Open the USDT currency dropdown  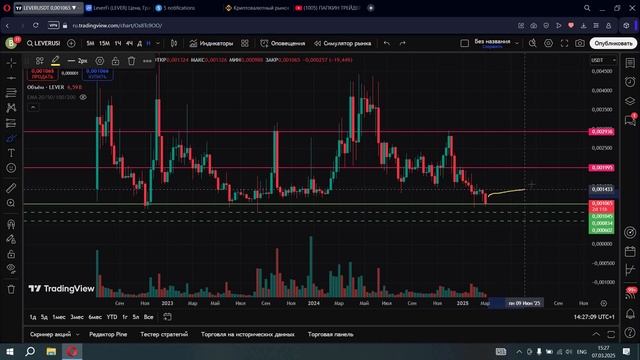click(604, 60)
